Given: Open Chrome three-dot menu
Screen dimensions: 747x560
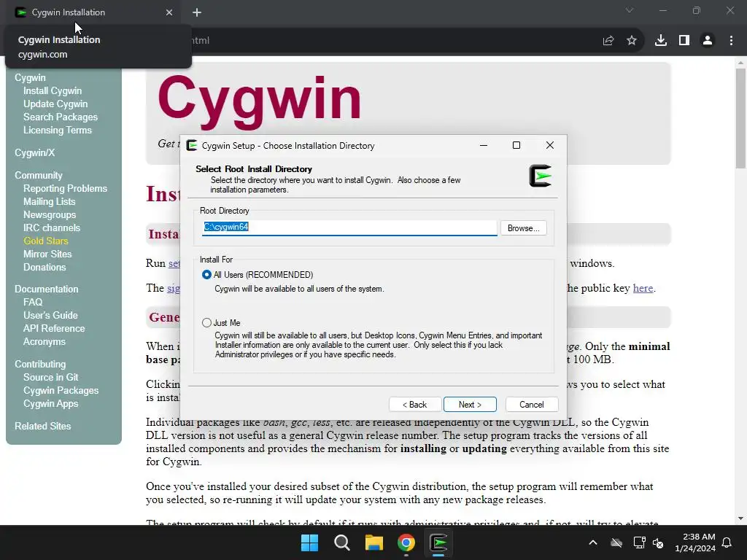Looking at the screenshot, I should tap(731, 41).
